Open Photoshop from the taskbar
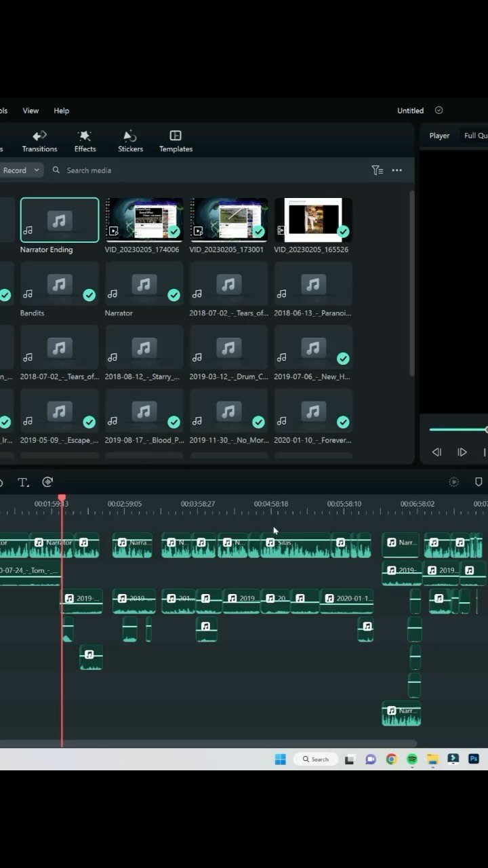The height and width of the screenshot is (868, 488). coord(474,759)
